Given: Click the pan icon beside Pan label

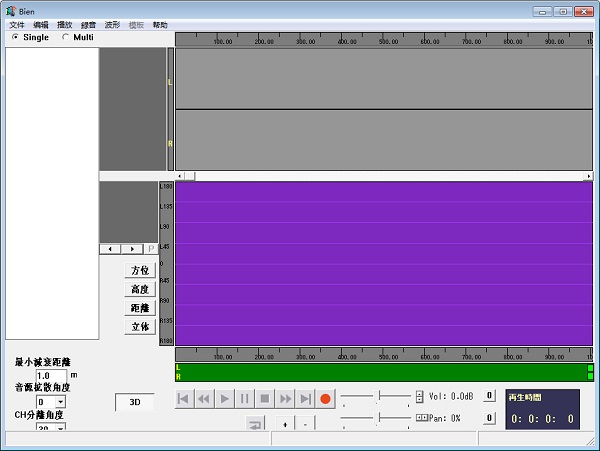Looking at the screenshot, I should [x=422, y=418].
